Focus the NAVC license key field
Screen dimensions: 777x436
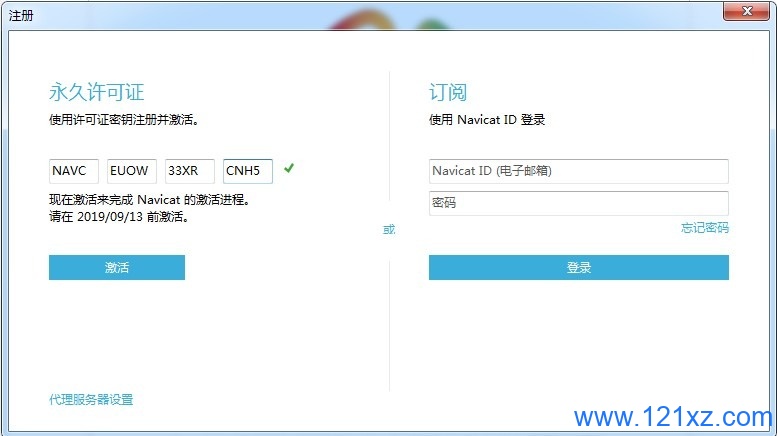74,171
